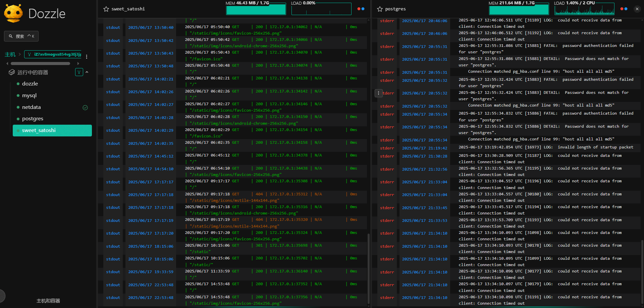Close the postgres log pane
This screenshot has height=308, width=644.
click(637, 9)
